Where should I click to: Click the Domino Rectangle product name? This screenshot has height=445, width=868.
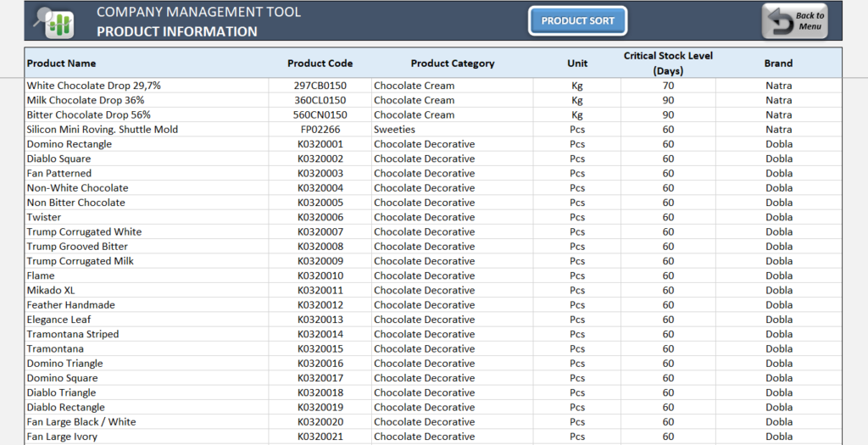(x=69, y=144)
